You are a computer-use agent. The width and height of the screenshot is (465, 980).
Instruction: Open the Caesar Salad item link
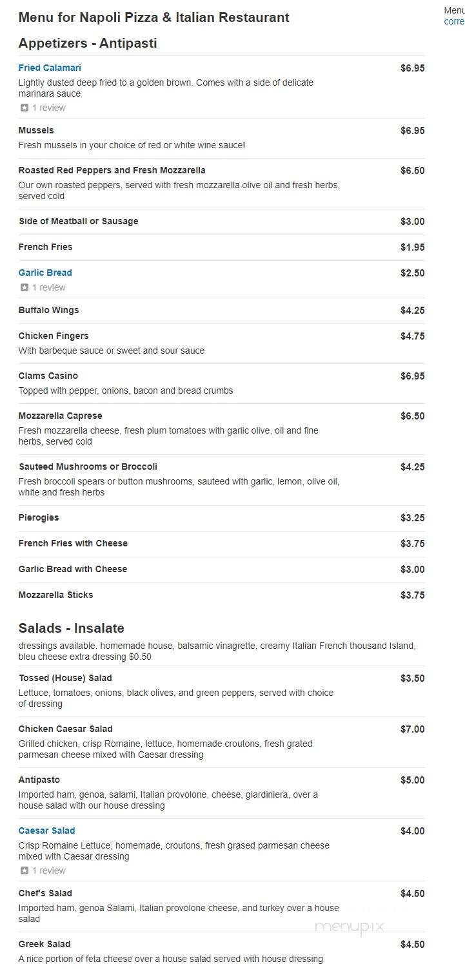tap(46, 831)
